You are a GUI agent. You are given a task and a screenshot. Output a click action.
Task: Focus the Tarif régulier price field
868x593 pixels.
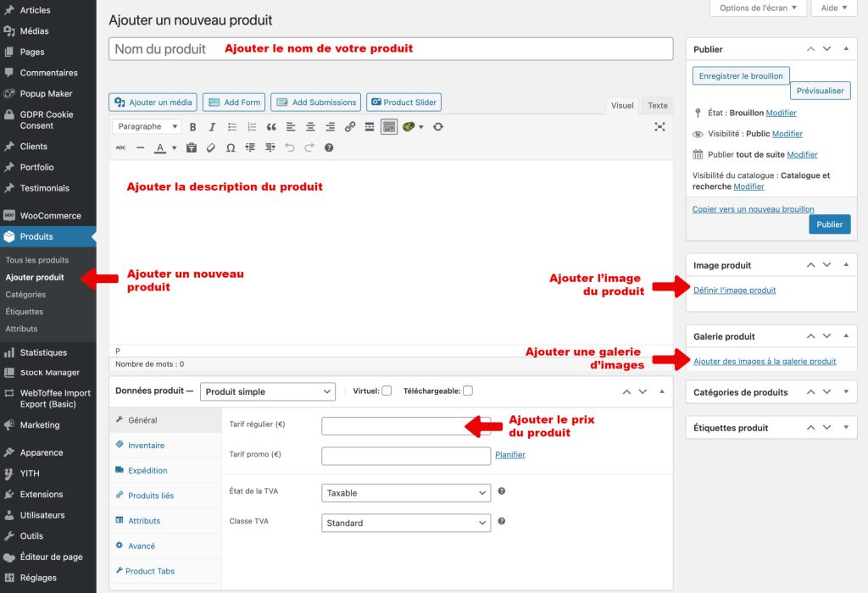[406, 426]
